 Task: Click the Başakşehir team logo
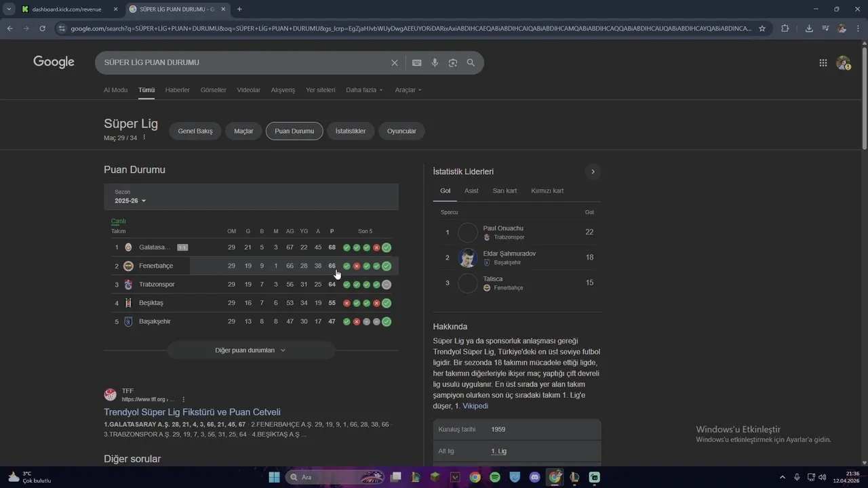(x=128, y=321)
